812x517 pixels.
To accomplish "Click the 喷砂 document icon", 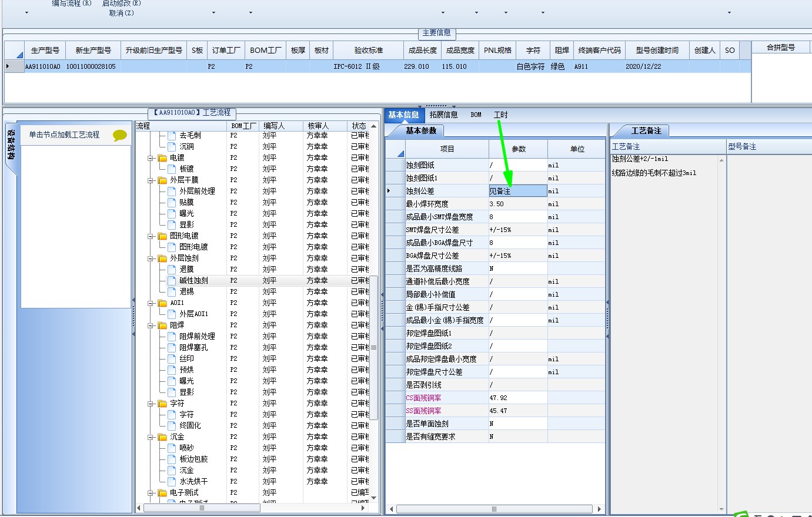I will pos(172,448).
